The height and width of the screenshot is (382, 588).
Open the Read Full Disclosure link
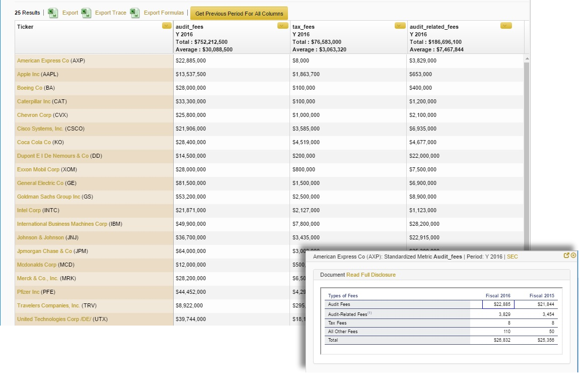[371, 275]
